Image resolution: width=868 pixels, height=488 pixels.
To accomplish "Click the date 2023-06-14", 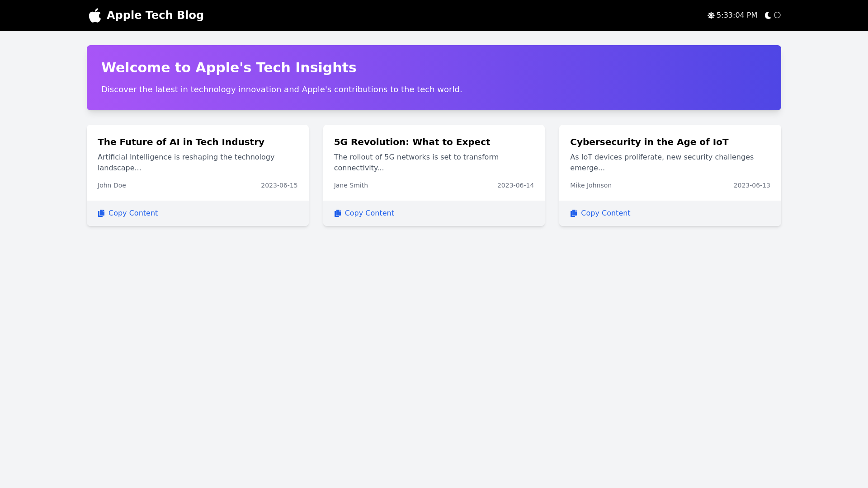I will pyautogui.click(x=515, y=185).
